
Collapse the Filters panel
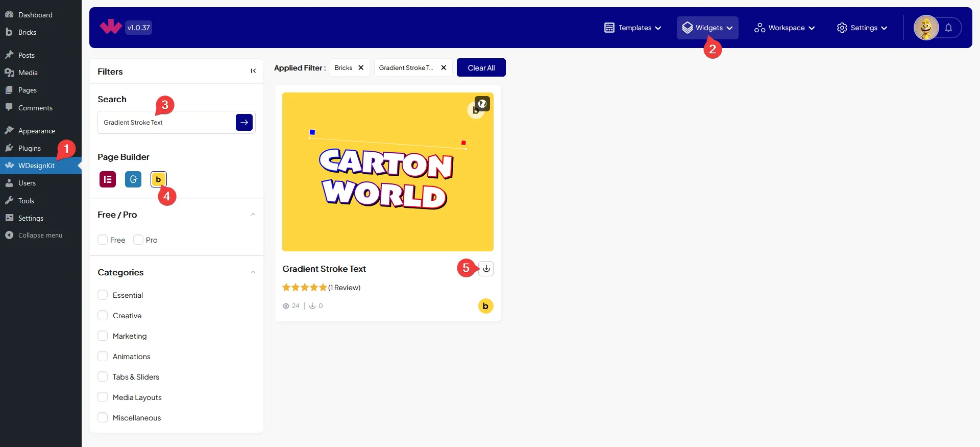coord(253,72)
